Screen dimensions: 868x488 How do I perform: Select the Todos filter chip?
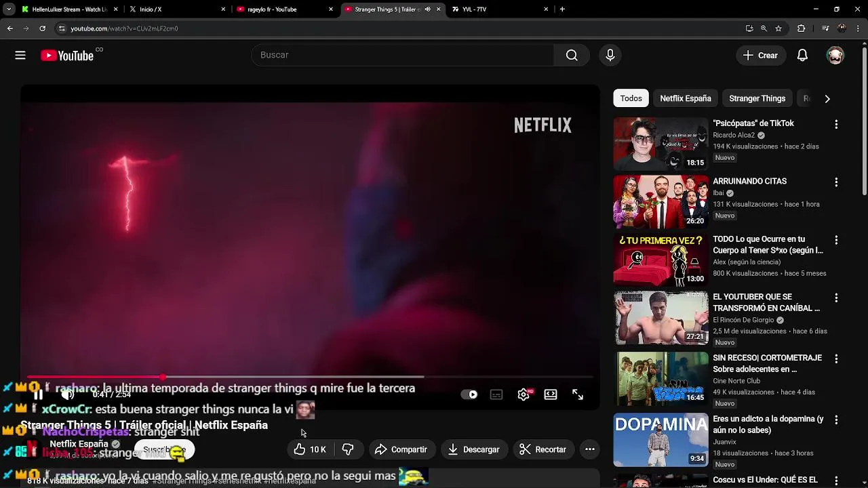click(631, 98)
